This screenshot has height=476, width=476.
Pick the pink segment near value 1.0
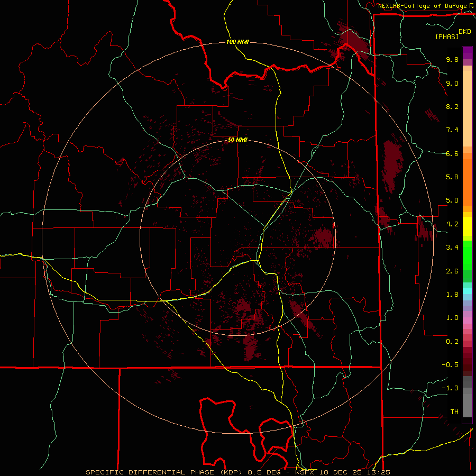tap(467, 321)
